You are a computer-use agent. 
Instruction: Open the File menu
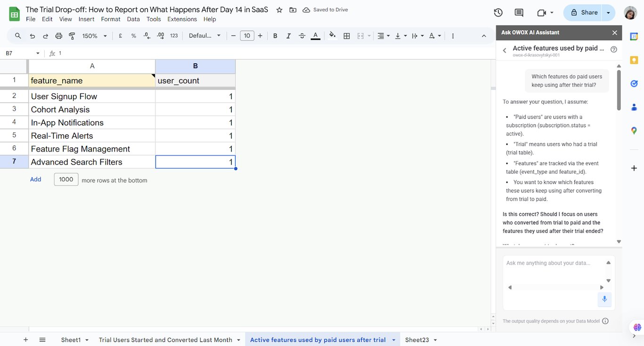pyautogui.click(x=31, y=19)
